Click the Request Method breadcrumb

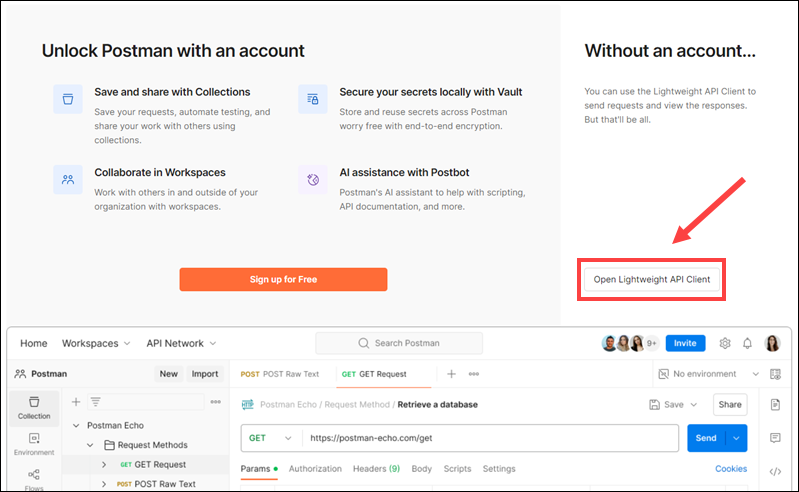pyautogui.click(x=357, y=404)
